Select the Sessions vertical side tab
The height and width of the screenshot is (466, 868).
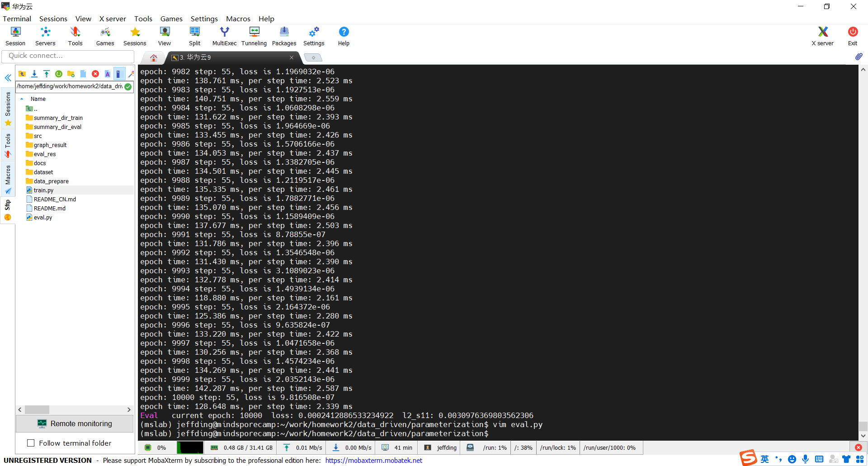click(x=8, y=109)
